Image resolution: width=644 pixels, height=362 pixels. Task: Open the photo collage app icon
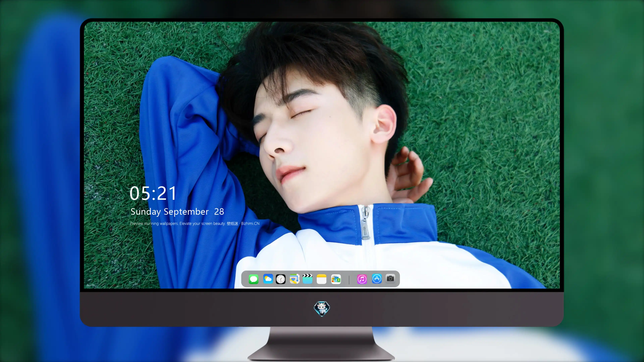(336, 279)
